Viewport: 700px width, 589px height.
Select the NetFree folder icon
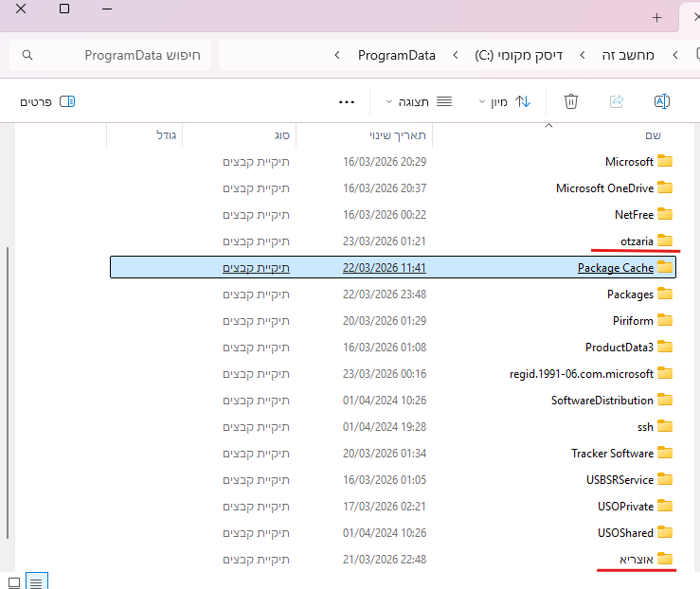665,214
